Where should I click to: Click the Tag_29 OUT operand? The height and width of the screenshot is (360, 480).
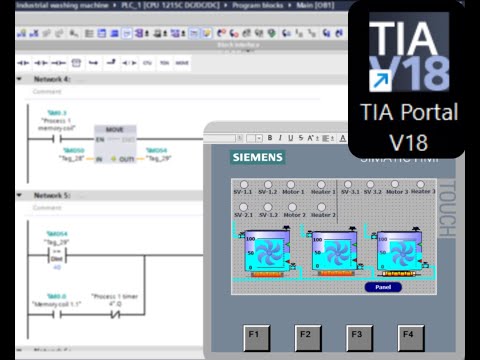pyautogui.click(x=158, y=158)
